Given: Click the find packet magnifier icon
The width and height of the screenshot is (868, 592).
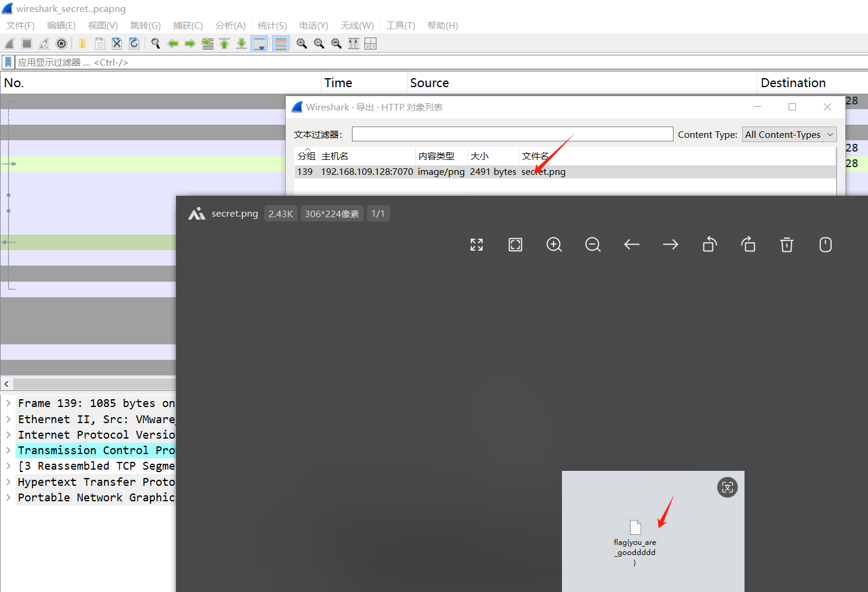Looking at the screenshot, I should tap(156, 44).
